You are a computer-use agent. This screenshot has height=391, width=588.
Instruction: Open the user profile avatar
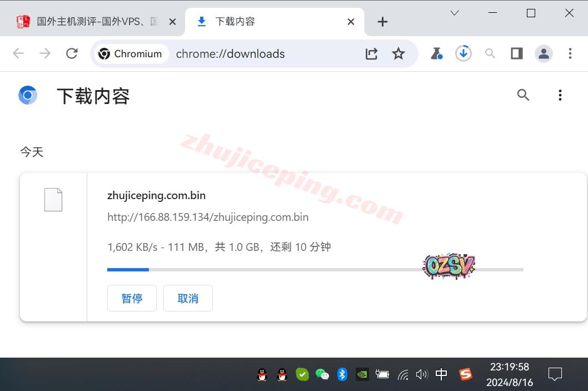(544, 53)
